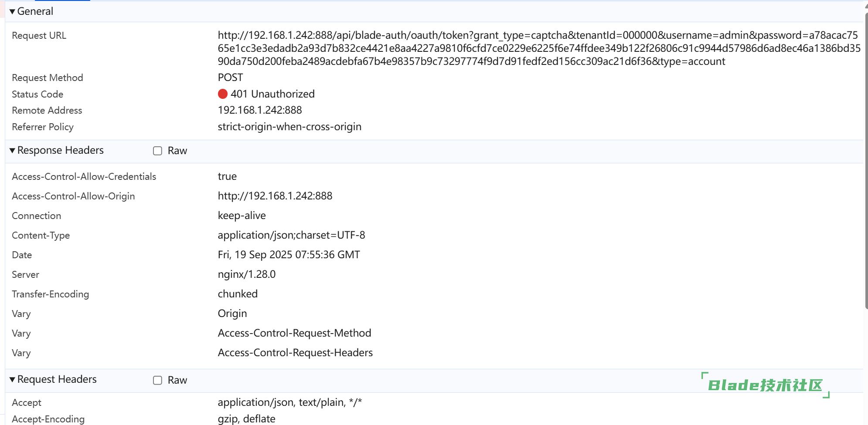Select the chunked Transfer-Encoding value
This screenshot has height=425, width=868.
[x=238, y=294]
